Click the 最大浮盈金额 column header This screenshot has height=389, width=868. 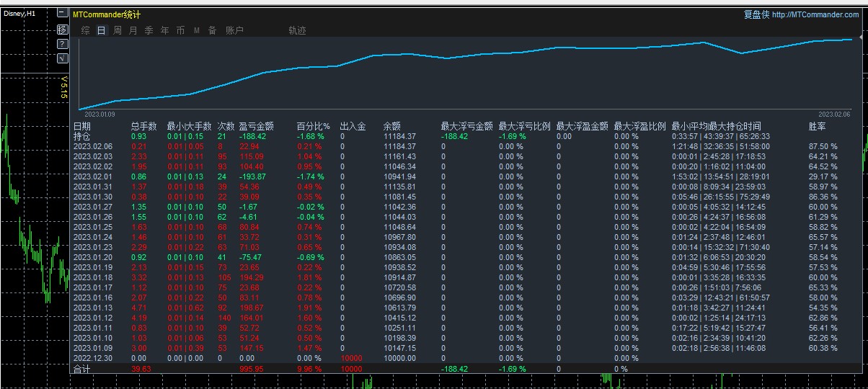582,126
